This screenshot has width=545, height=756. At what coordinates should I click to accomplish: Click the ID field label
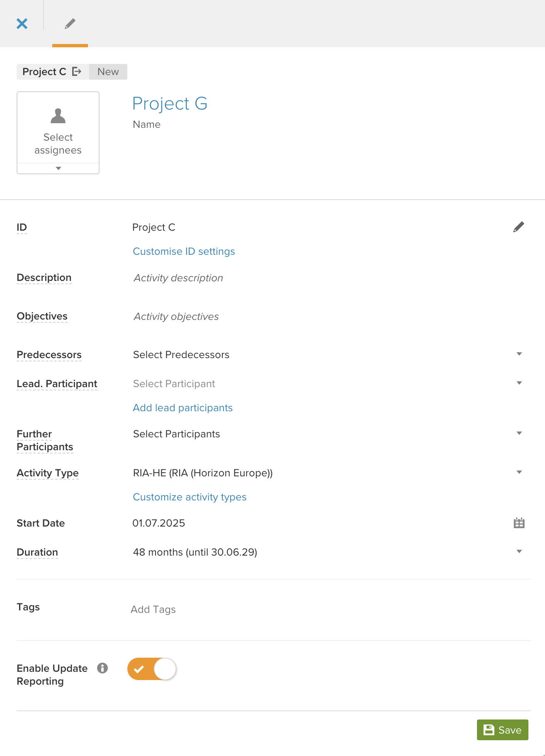(22, 227)
